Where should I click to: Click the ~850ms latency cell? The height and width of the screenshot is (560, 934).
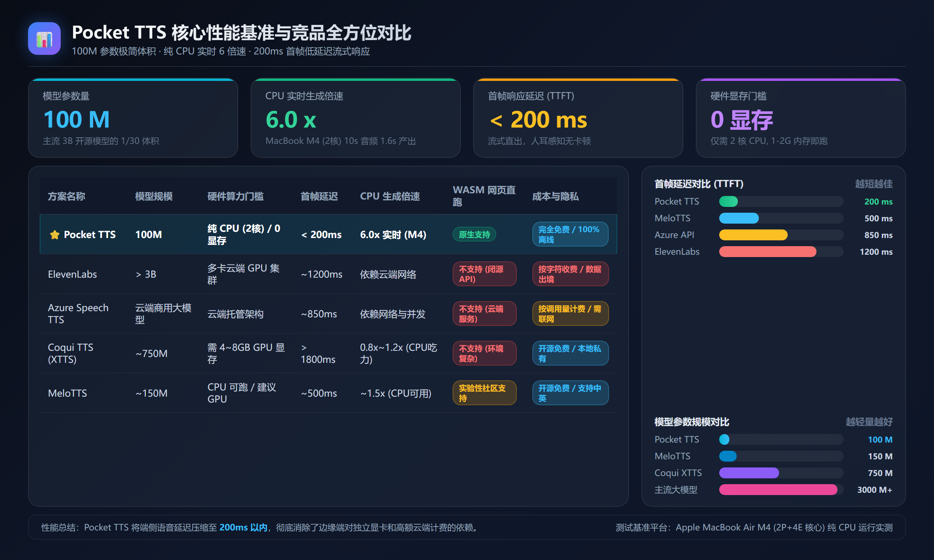coord(319,314)
